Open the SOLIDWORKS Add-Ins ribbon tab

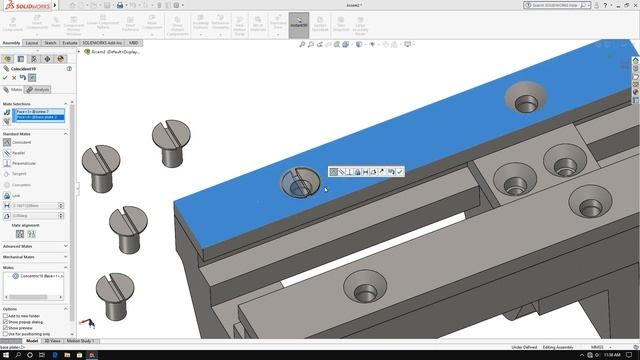coord(102,43)
